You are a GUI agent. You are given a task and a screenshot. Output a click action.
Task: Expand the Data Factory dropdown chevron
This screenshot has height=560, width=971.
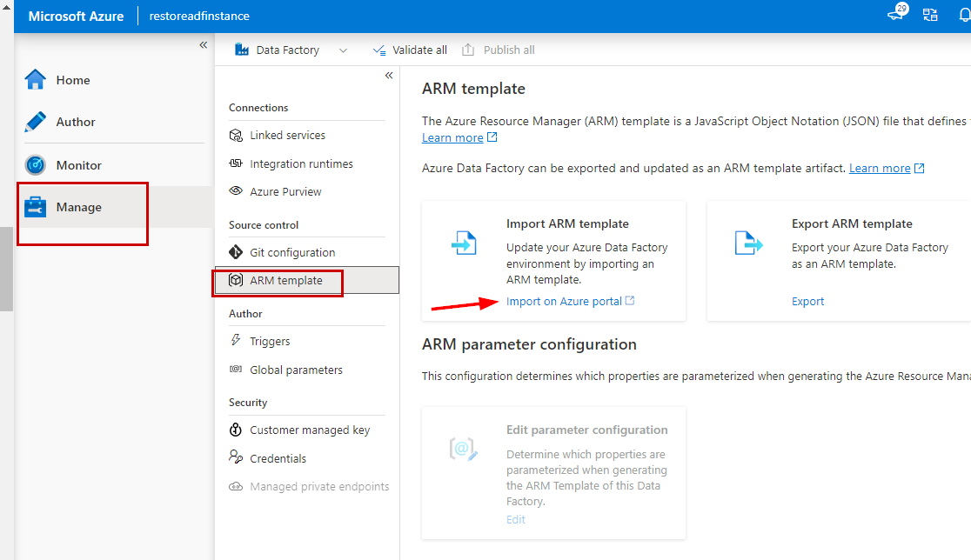[343, 50]
